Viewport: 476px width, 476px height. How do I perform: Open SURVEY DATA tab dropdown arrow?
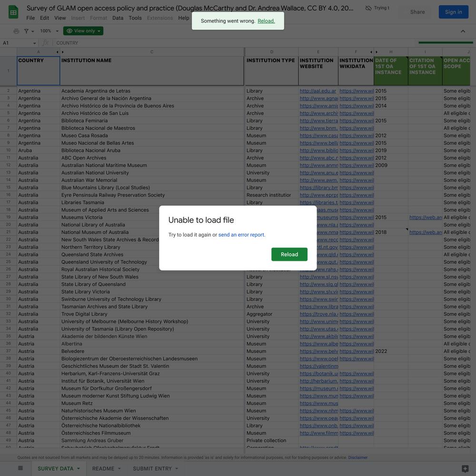coord(79,468)
